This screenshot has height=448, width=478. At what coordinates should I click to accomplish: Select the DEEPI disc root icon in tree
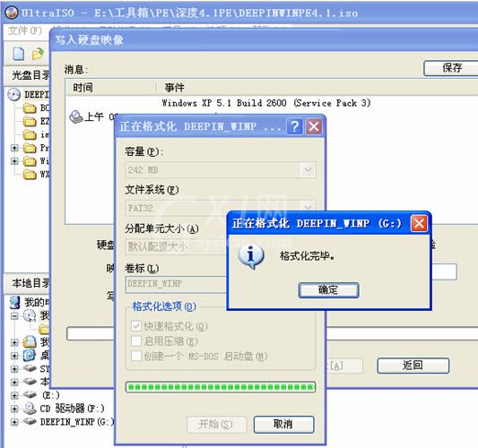[14, 95]
